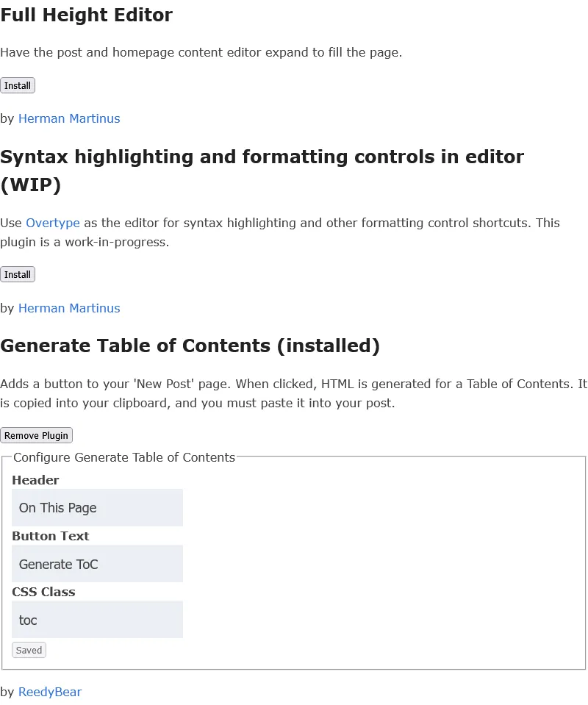Click the Button Text label
588x705 pixels.
50,536
